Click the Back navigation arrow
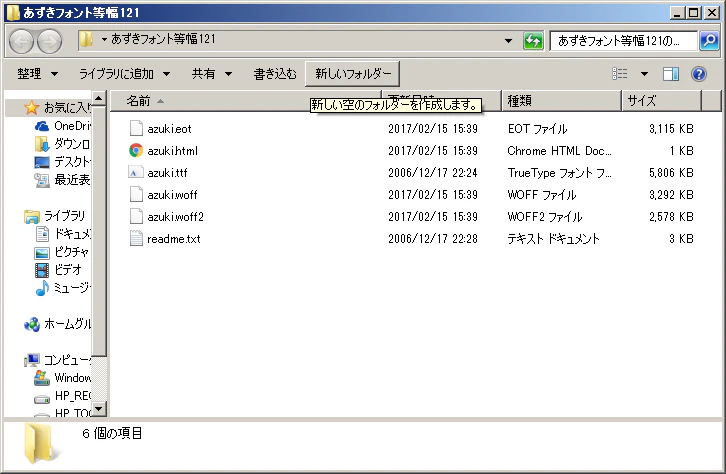 (21, 41)
